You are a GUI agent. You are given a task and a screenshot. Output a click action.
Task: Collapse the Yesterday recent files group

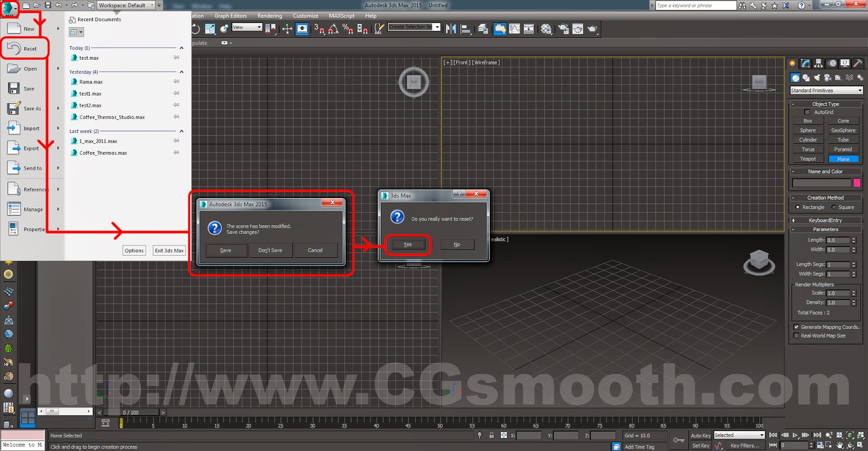tap(181, 72)
